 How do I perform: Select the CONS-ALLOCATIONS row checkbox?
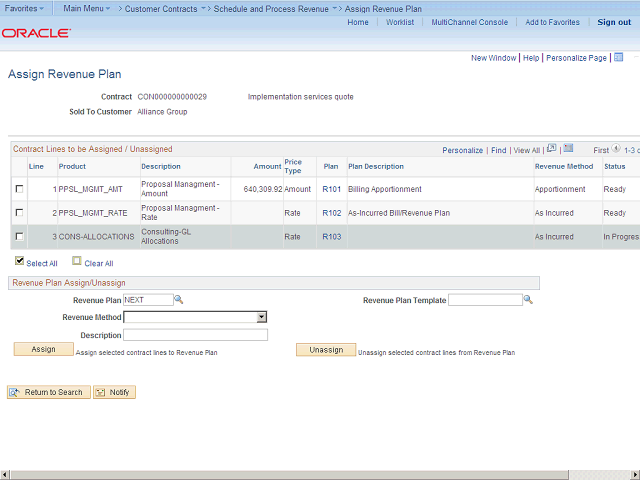(x=19, y=237)
